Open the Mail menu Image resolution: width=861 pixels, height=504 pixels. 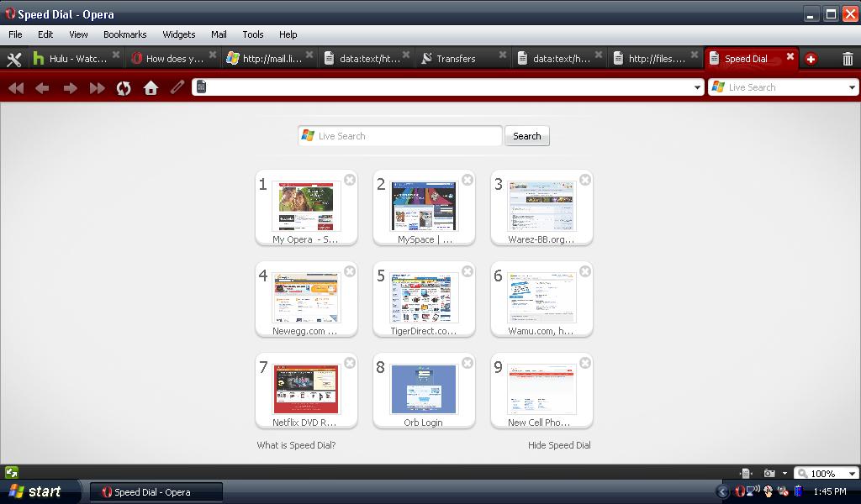(x=219, y=34)
